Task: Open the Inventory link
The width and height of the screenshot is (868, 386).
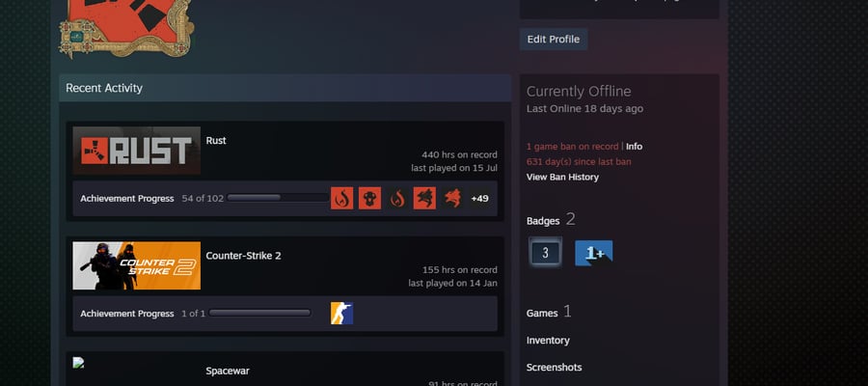Action: point(548,341)
